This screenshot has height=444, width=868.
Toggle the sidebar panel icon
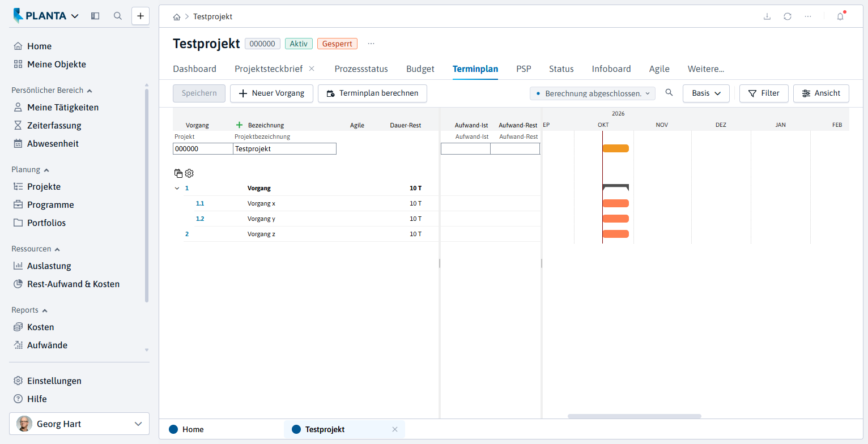tap(95, 16)
